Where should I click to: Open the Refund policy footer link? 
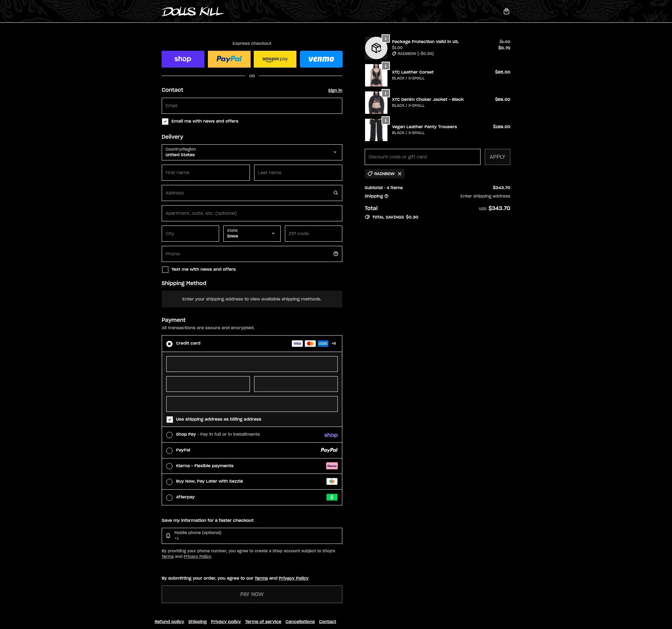click(169, 622)
